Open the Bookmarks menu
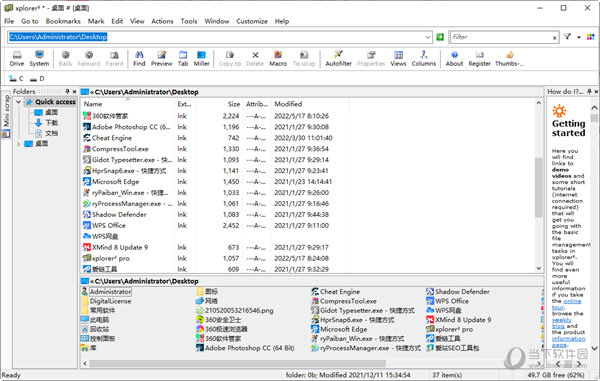The height and width of the screenshot is (381, 600). (x=63, y=21)
